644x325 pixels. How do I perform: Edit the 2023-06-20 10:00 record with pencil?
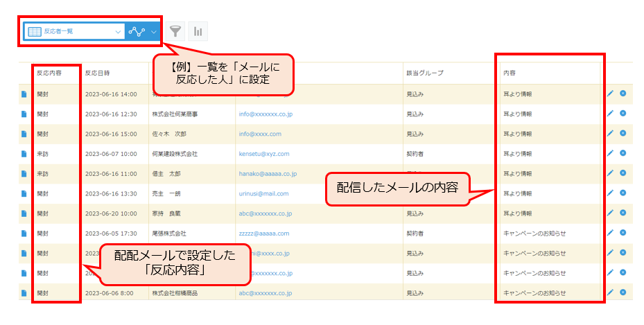pos(610,213)
